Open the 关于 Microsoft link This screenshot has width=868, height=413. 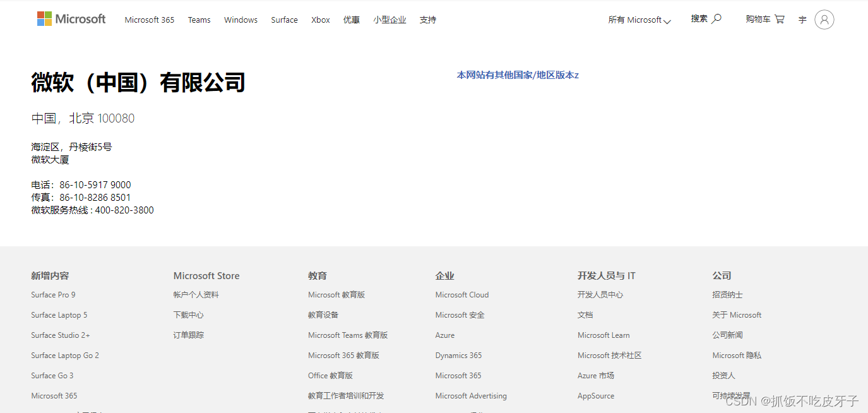[737, 315]
